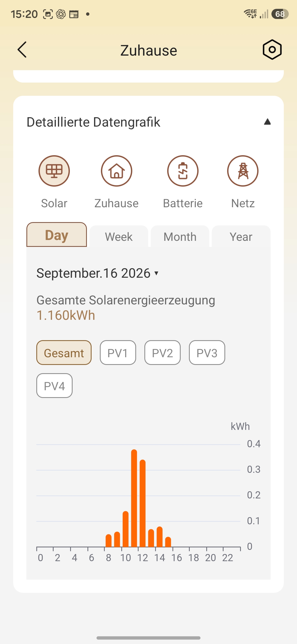Select the Solar panel icon
The height and width of the screenshot is (644, 297).
click(54, 171)
